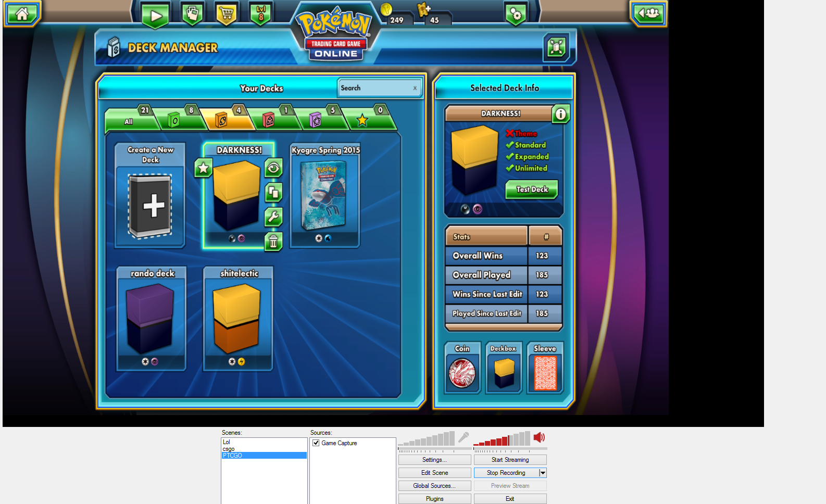Open deck info icon for DARKNESS!
The image size is (826, 504).
click(560, 114)
